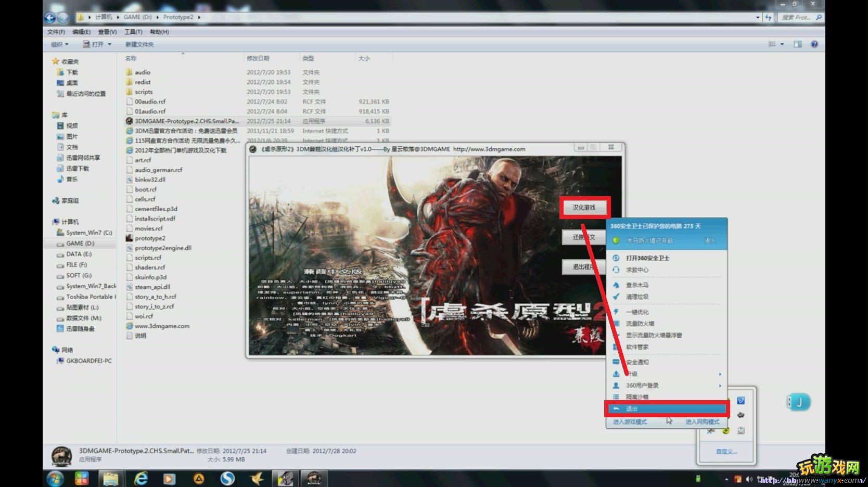Select the steam_api.dll file name

coord(152,287)
